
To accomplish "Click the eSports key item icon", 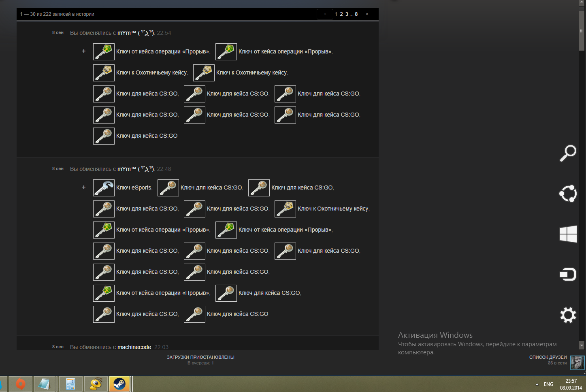I will [x=104, y=188].
